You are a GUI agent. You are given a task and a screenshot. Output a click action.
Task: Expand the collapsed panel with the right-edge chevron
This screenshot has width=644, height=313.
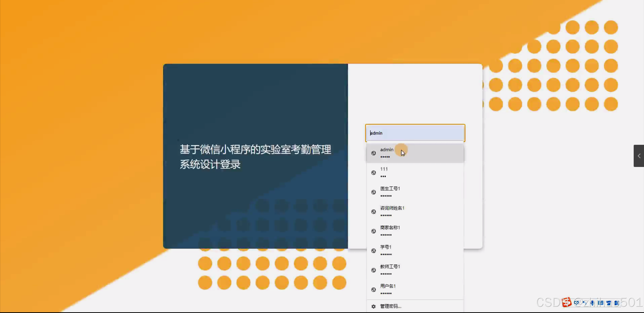click(x=639, y=156)
